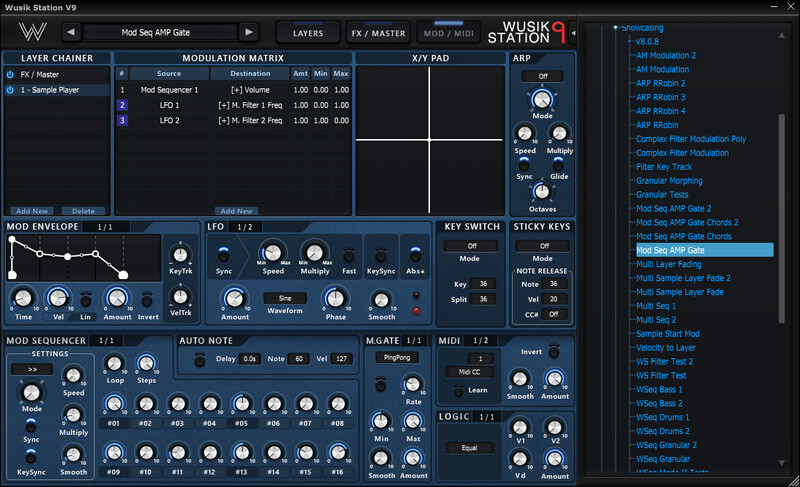The height and width of the screenshot is (487, 800).
Task: Switch to the LAYERS tab
Action: (308, 33)
